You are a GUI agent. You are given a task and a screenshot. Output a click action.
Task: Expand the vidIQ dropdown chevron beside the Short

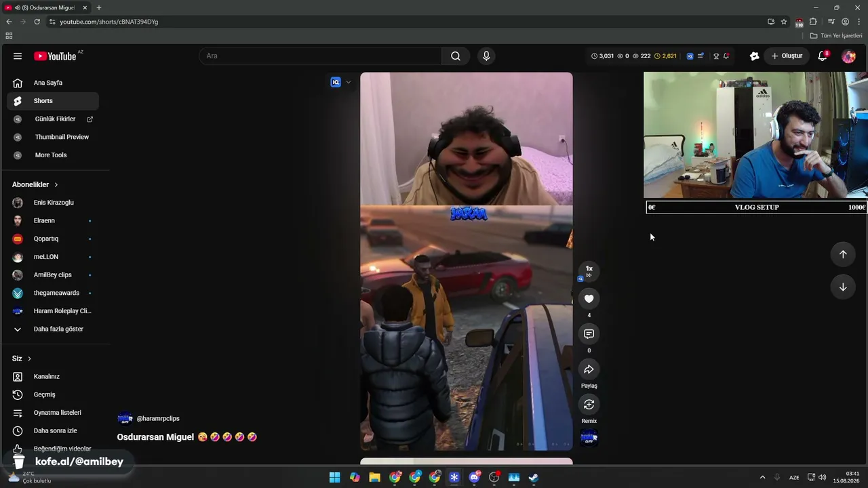coord(349,82)
